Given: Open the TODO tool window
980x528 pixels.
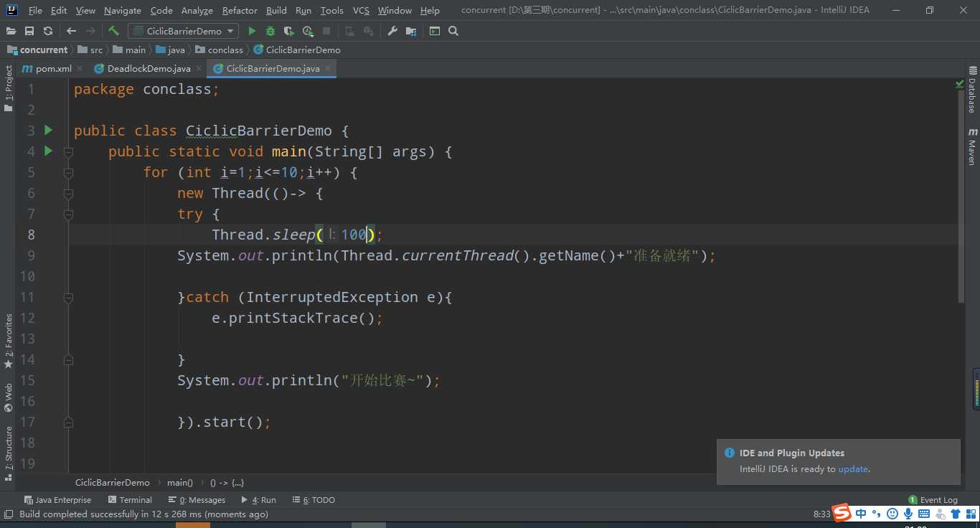Looking at the screenshot, I should 313,500.
